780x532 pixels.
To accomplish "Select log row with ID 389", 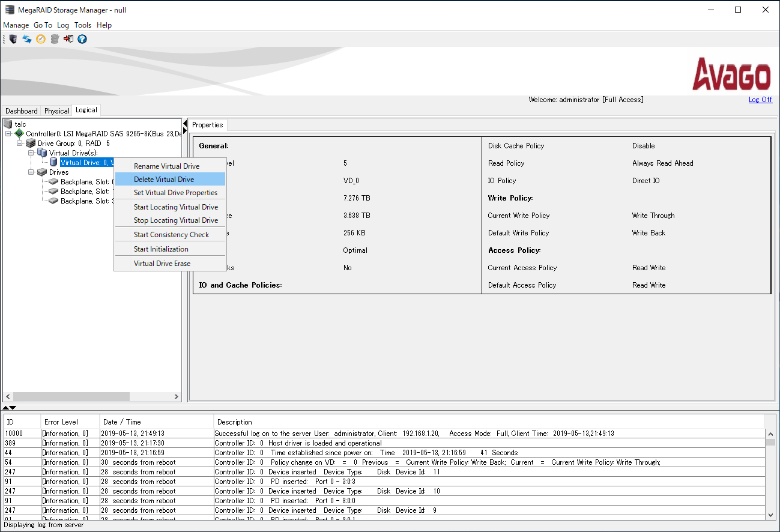I will (384, 443).
